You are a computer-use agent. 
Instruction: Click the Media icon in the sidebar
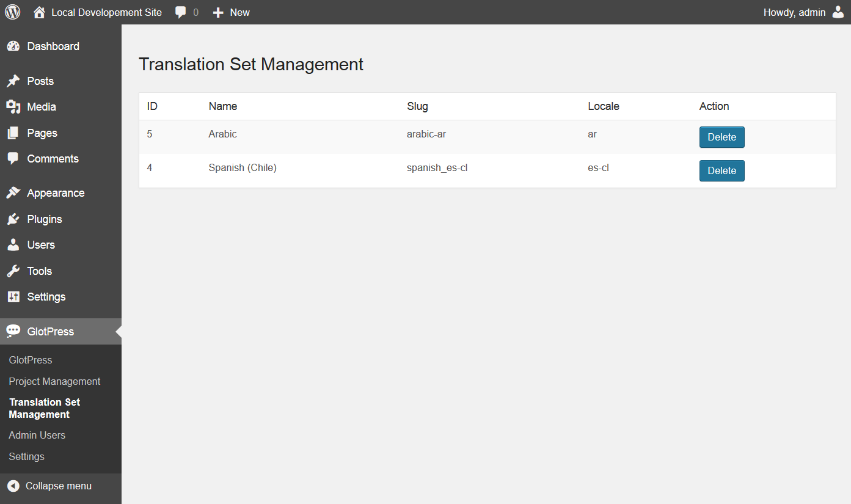[x=13, y=107]
